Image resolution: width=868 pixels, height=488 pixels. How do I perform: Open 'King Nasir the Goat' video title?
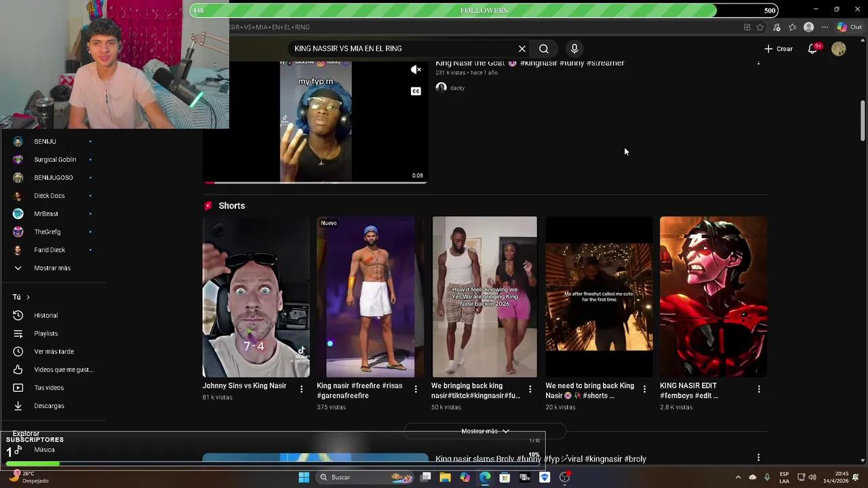pyautogui.click(x=530, y=63)
